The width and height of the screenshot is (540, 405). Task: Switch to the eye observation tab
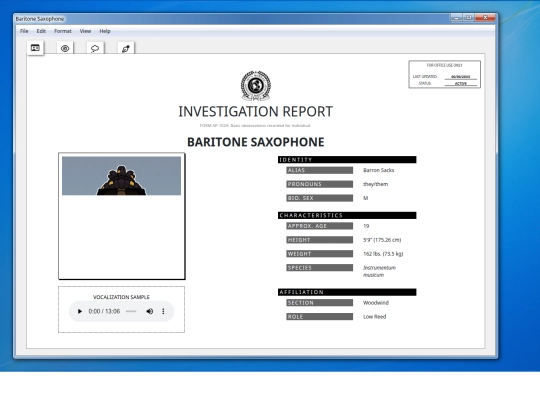pos(65,49)
